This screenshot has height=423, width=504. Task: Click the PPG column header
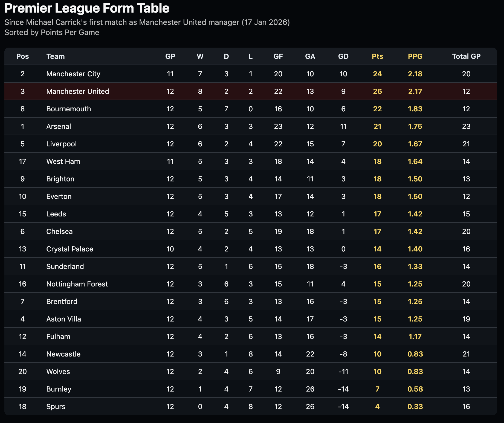415,56
